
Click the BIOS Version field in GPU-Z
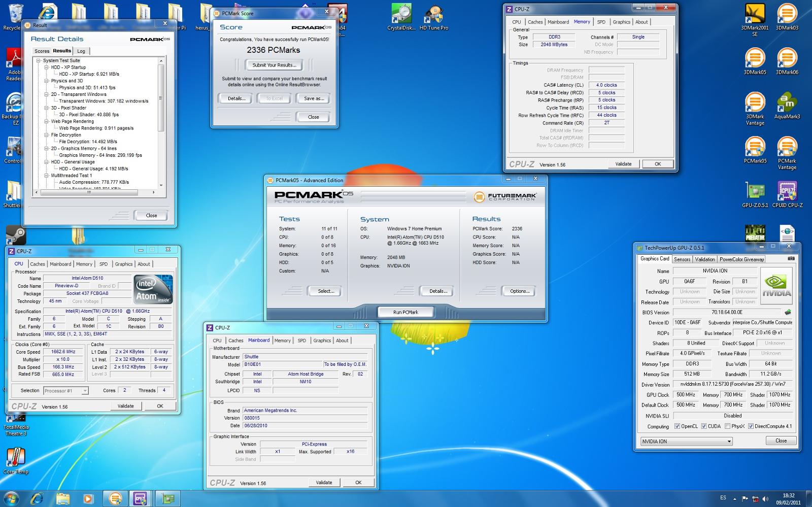click(727, 312)
